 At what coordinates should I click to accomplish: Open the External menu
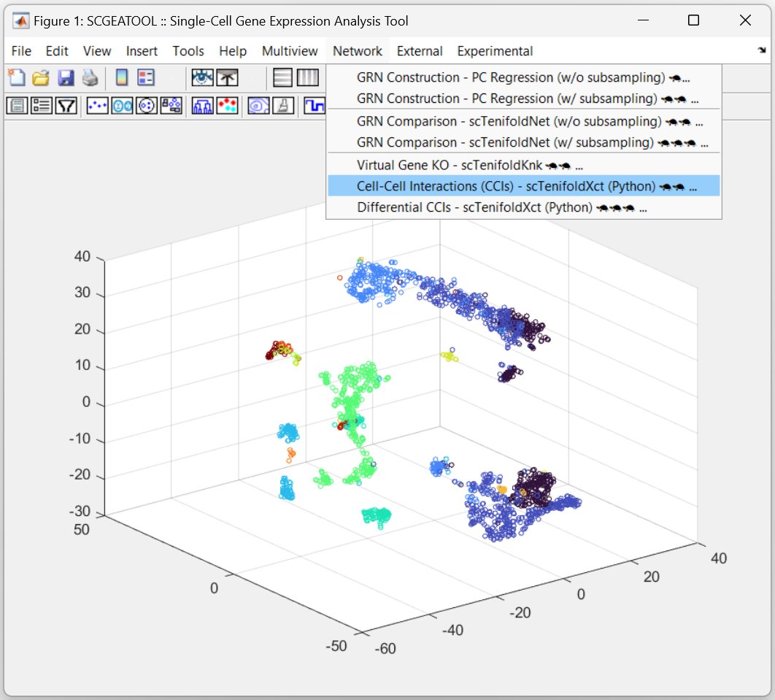click(x=420, y=51)
